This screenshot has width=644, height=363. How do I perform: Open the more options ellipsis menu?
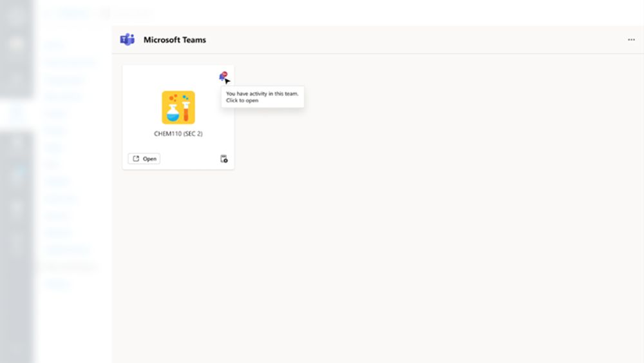pos(631,40)
